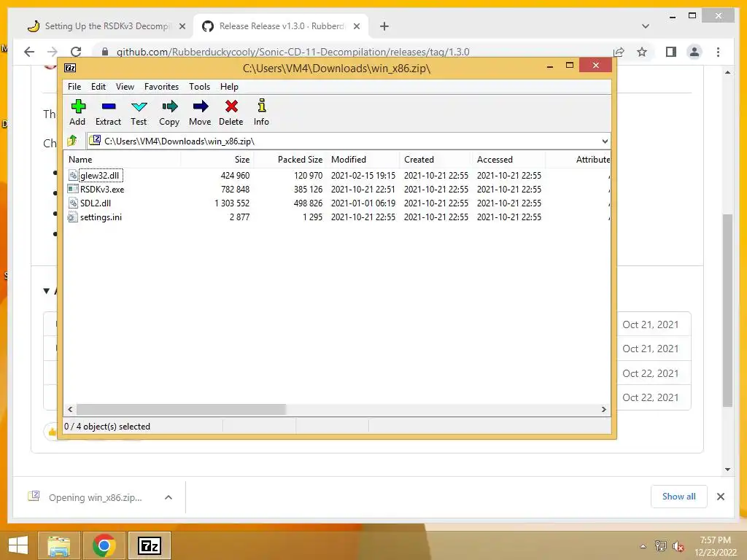Screen dimensions: 747x560
Task: Open File Explorer from taskbar
Action: point(59,545)
